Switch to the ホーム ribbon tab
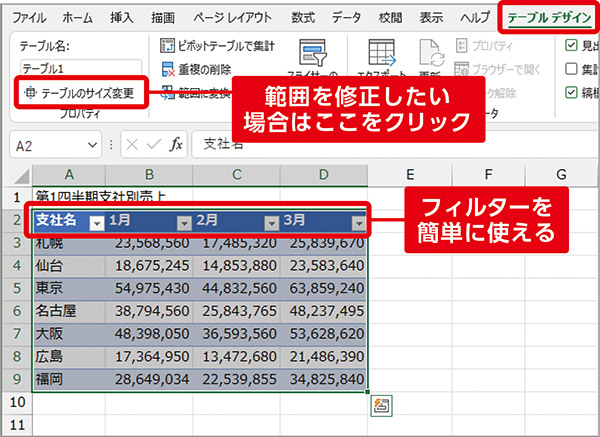This screenshot has width=600, height=437. (77, 18)
